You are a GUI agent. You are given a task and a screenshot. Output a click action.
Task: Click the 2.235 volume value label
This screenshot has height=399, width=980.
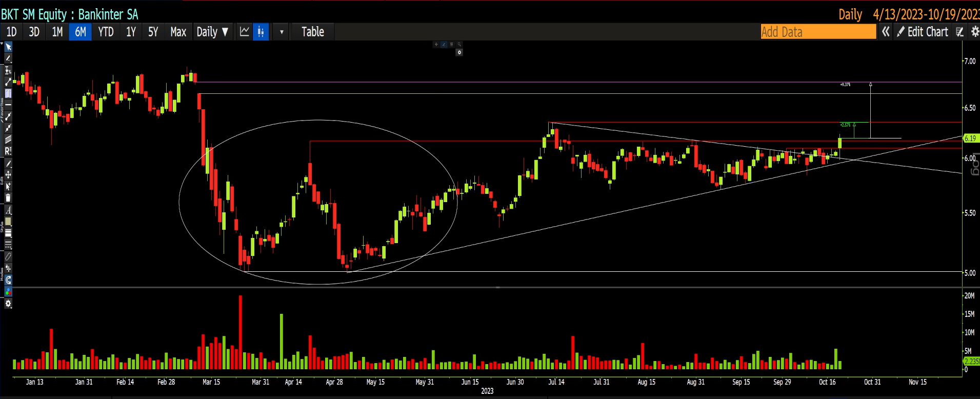pos(972,361)
